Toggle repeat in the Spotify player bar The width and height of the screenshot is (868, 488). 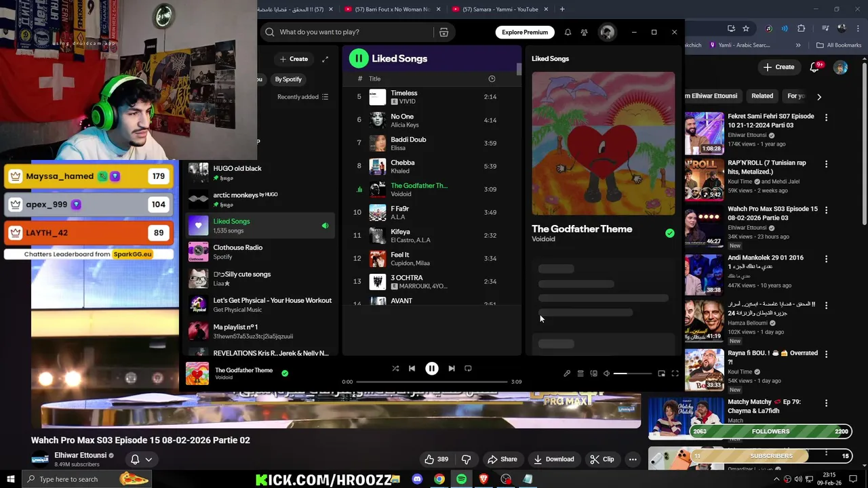[x=468, y=369]
